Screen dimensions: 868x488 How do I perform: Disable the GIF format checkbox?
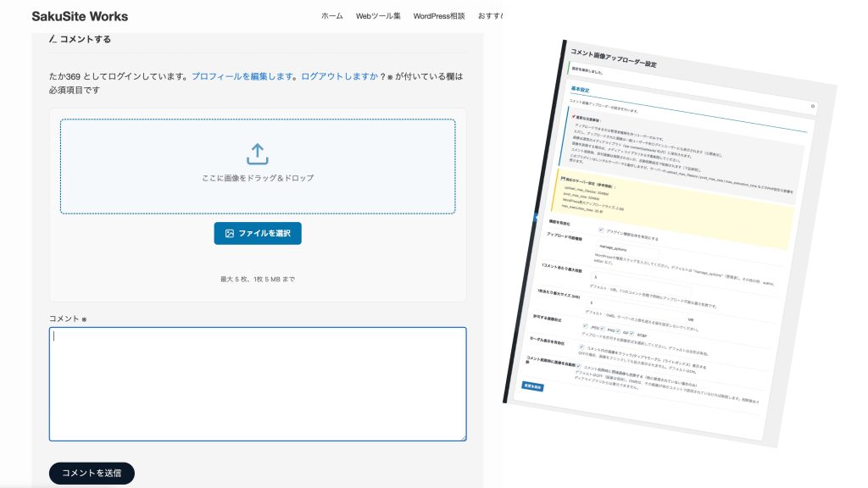617,330
